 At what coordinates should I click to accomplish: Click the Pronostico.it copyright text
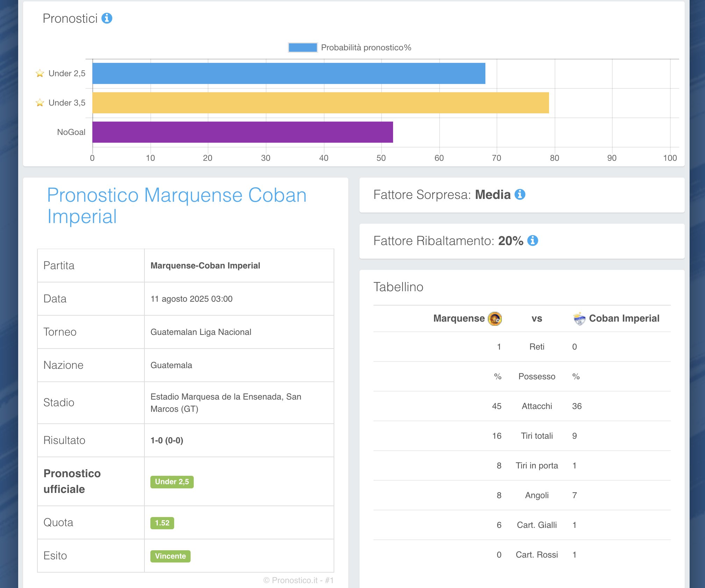tap(298, 580)
